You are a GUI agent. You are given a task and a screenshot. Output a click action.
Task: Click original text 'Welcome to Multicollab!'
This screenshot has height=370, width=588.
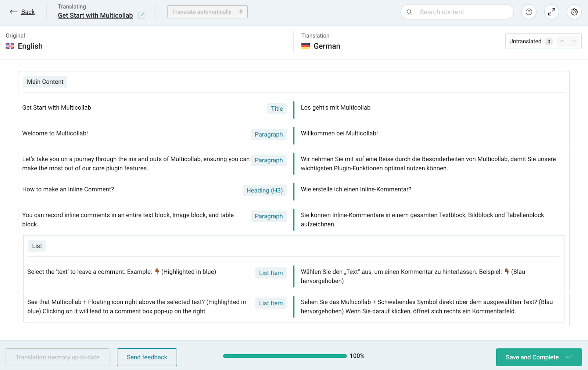55,133
